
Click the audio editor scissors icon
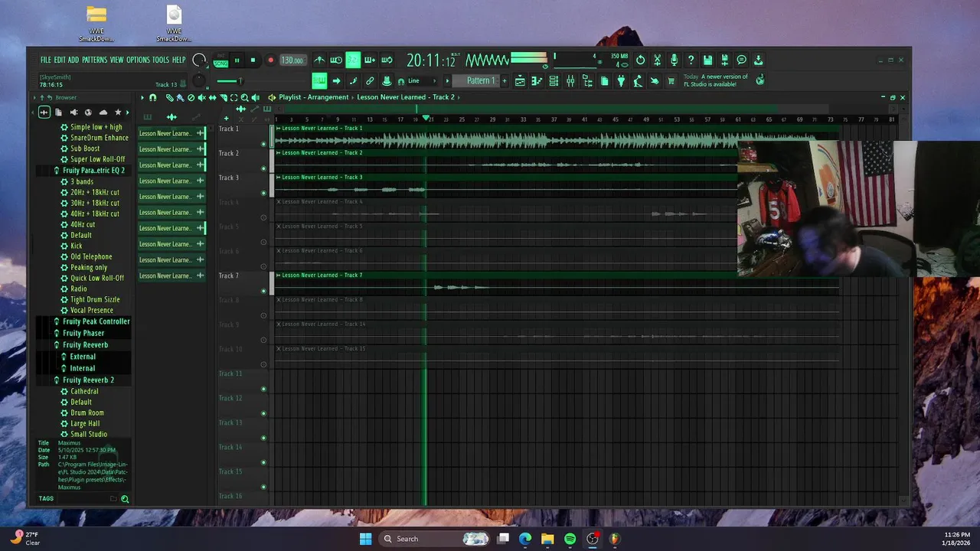click(657, 60)
